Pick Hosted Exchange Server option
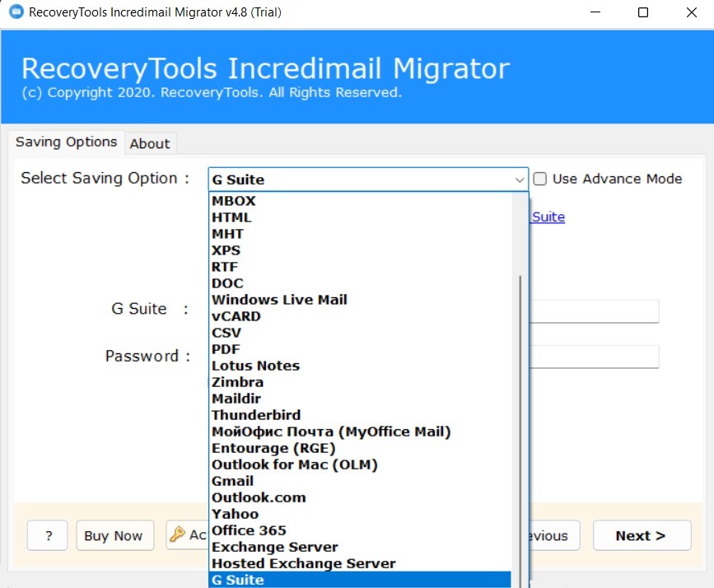Image resolution: width=714 pixels, height=588 pixels. coord(303,563)
